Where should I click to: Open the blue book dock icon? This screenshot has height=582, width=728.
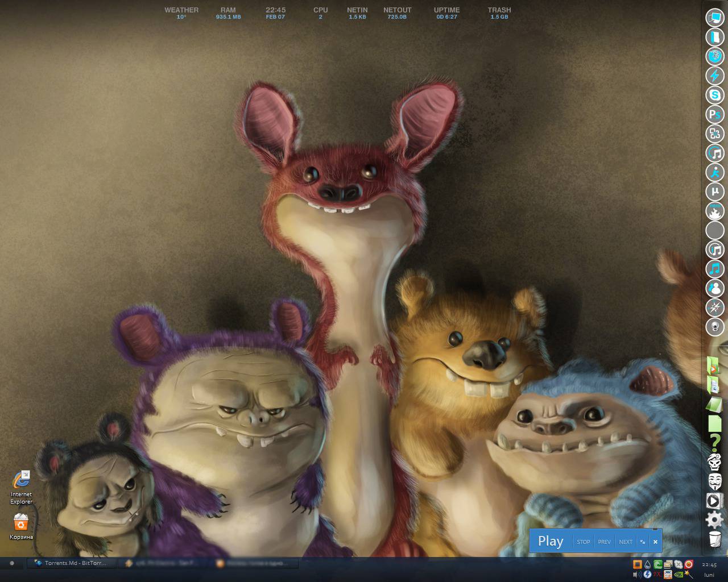tap(715, 37)
